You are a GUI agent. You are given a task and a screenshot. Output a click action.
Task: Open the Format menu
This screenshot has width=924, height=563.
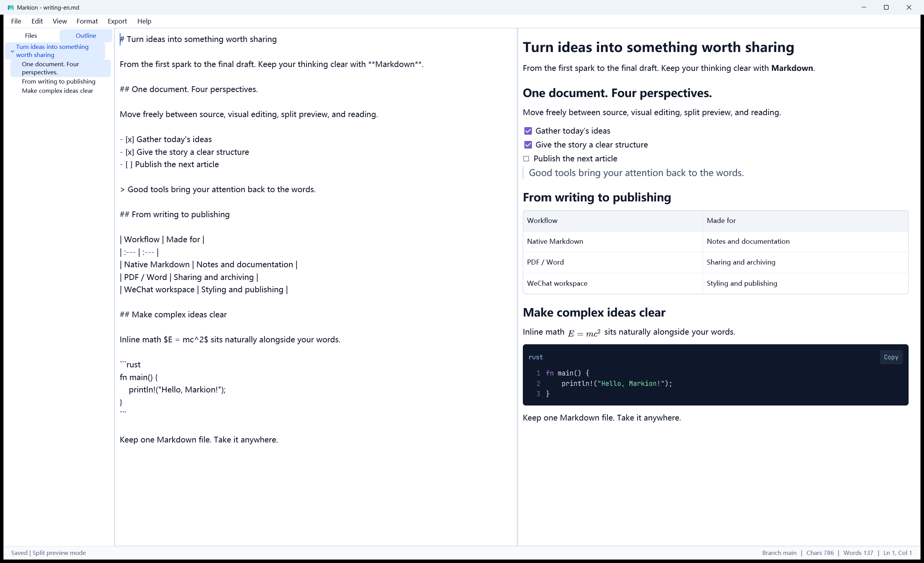pyautogui.click(x=87, y=21)
